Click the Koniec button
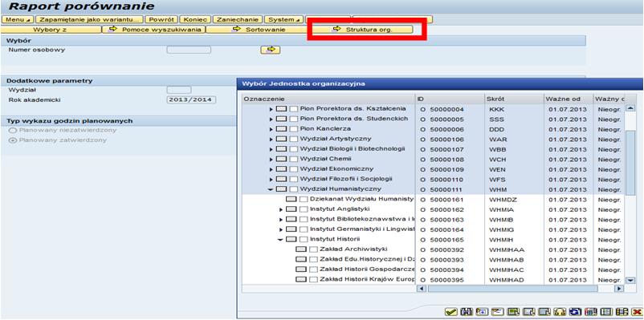This screenshot has height=320, width=644. (195, 20)
